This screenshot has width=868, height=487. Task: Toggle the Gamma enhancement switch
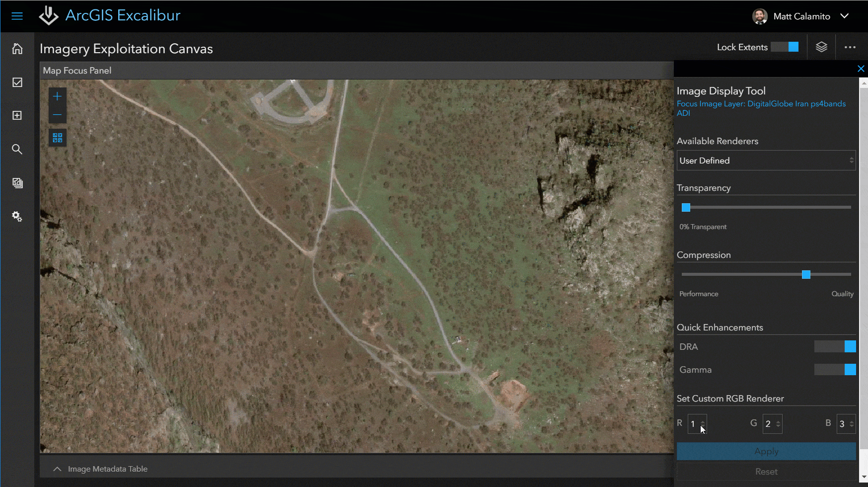(835, 369)
